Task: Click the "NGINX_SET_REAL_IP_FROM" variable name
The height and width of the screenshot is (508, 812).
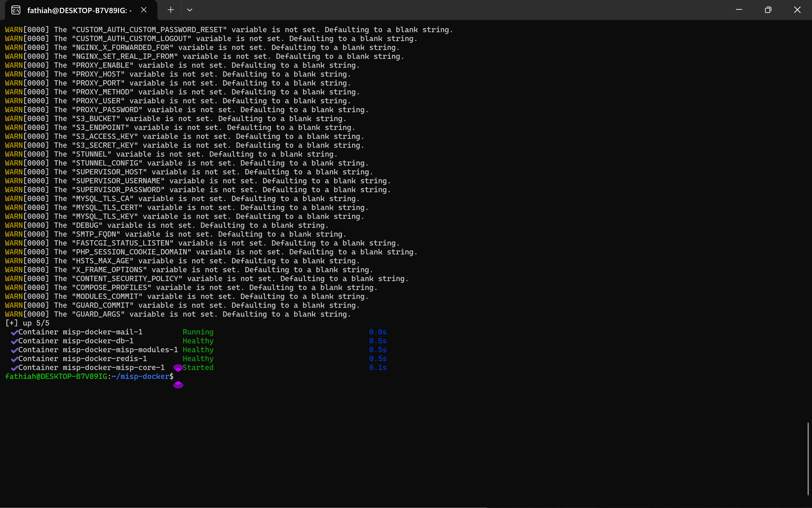Action: [125, 57]
